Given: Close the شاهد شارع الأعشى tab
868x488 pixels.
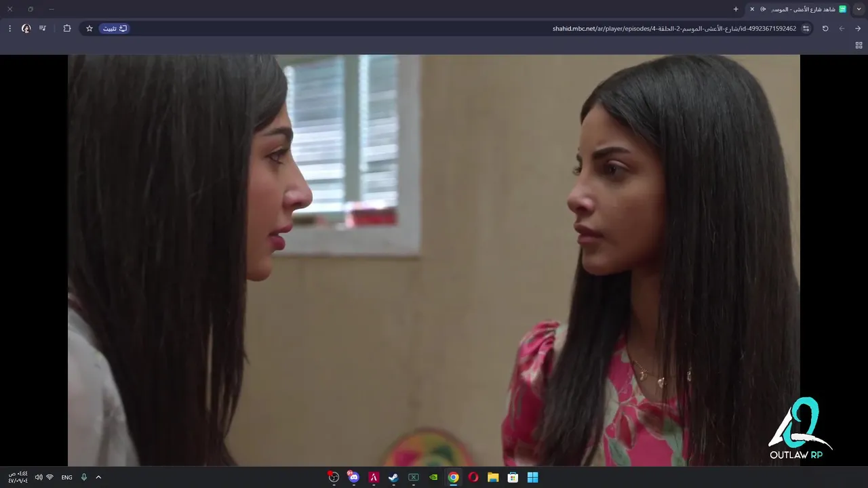Looking at the screenshot, I should point(752,9).
